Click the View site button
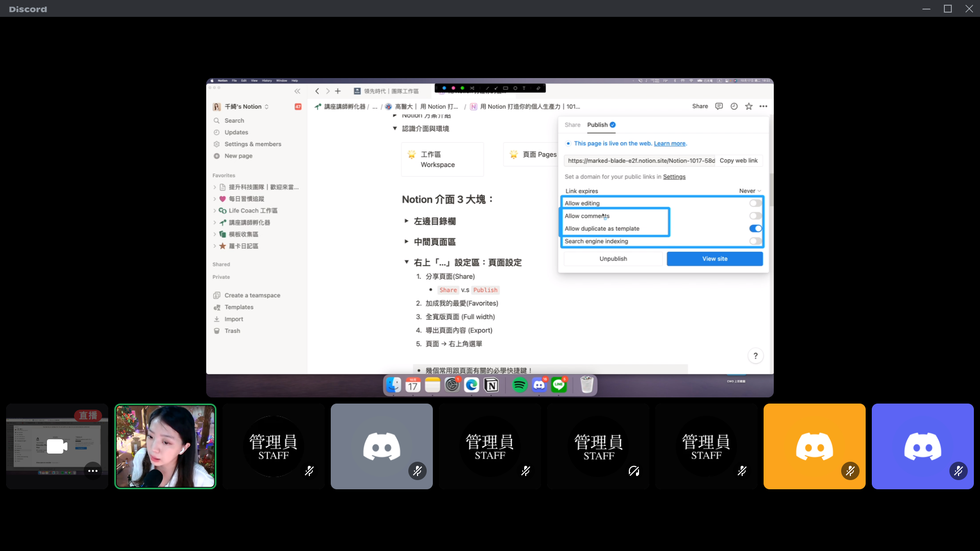This screenshot has width=980, height=551. [x=715, y=258]
